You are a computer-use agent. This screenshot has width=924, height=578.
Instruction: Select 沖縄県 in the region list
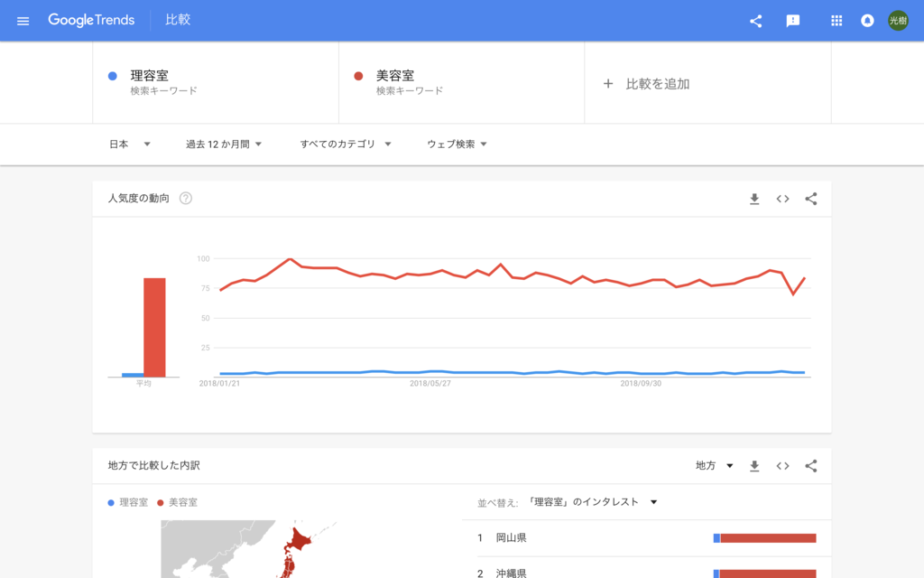tap(511, 572)
